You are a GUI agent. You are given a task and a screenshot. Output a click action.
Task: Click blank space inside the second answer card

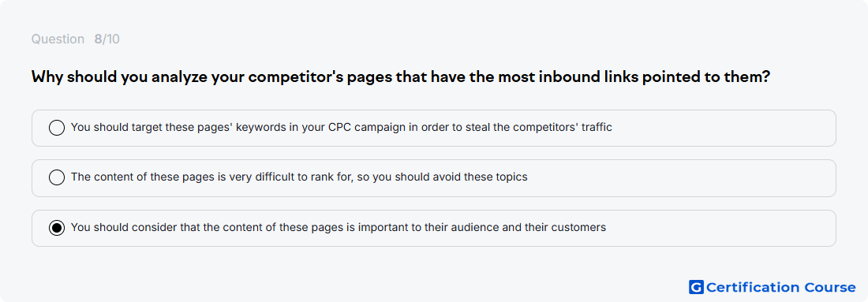(x=681, y=178)
